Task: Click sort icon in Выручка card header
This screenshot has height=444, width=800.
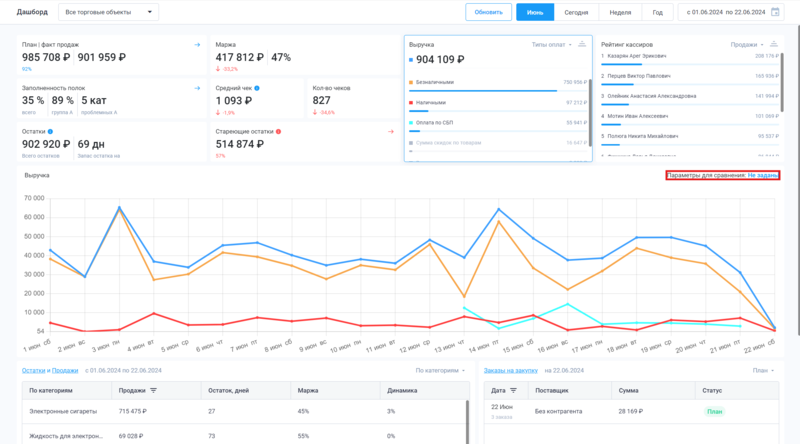Action: [582, 45]
